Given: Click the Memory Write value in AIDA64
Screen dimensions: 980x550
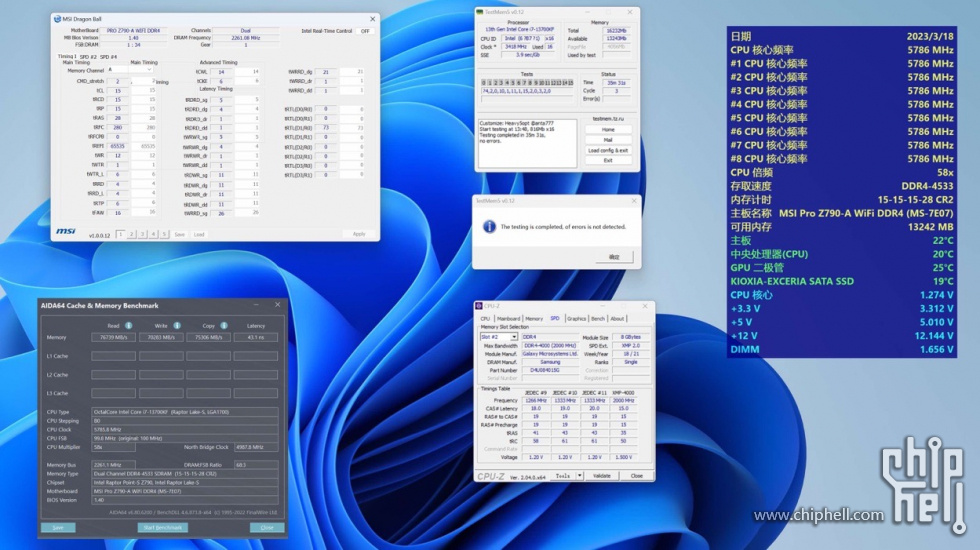Looking at the screenshot, I should tap(161, 338).
